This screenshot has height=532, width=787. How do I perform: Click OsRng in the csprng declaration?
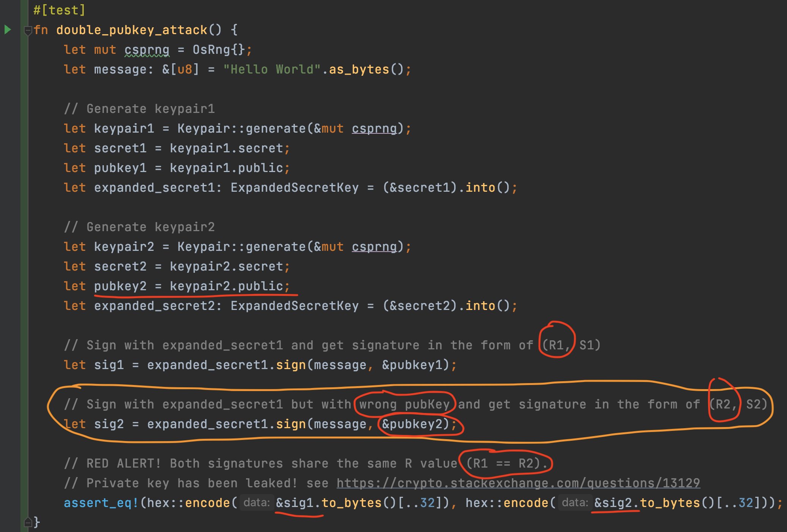pos(211,50)
